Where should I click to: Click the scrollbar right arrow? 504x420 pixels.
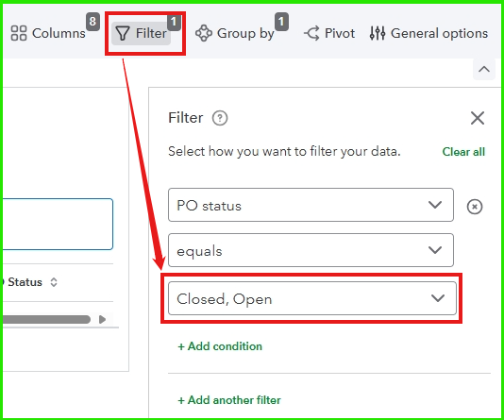[x=102, y=319]
